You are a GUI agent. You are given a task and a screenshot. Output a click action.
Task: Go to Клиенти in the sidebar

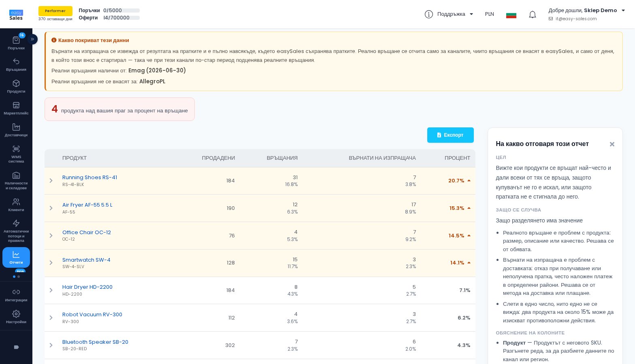tap(16, 205)
